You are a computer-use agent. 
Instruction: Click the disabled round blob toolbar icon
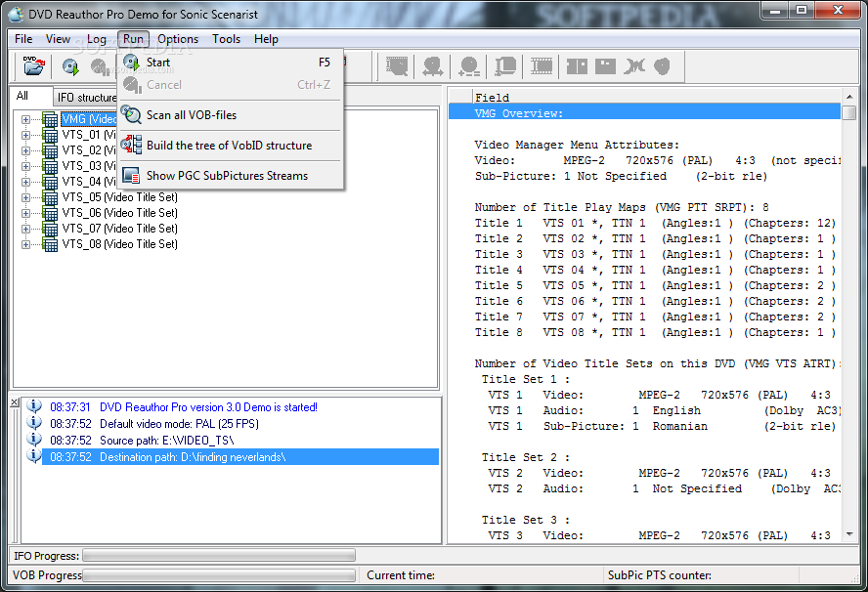point(662,65)
